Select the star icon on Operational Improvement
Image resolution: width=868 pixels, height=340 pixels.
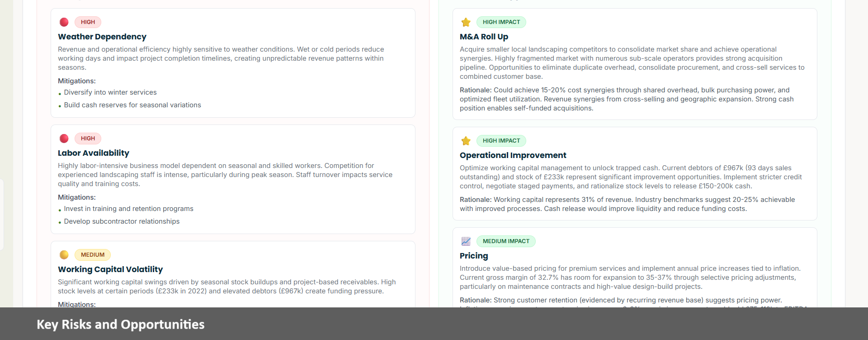466,140
